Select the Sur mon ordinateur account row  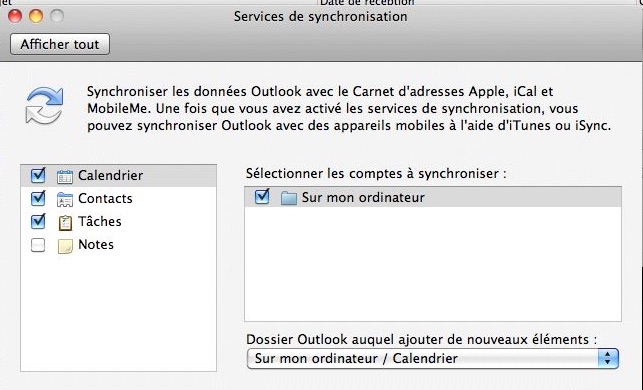coord(433,197)
